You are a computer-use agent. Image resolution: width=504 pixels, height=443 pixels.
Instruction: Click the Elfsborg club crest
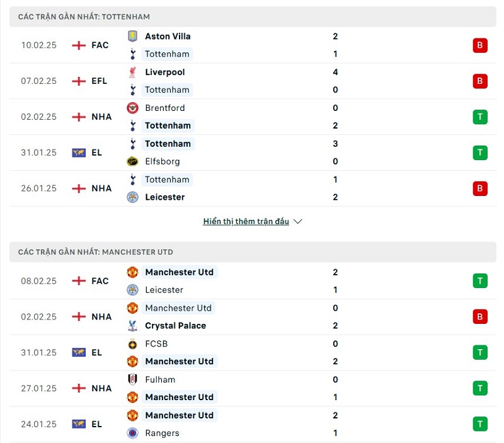click(x=132, y=161)
